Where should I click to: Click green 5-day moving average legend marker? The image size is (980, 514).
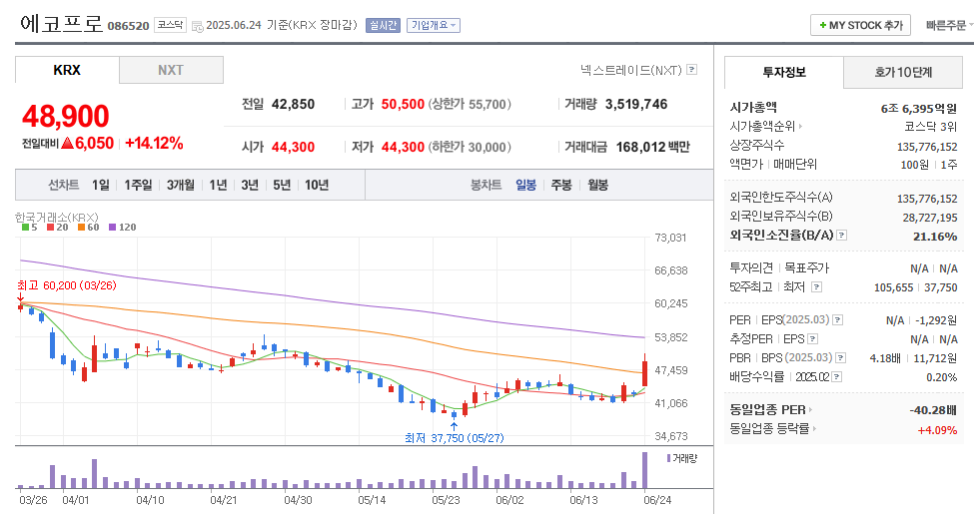click(25, 228)
